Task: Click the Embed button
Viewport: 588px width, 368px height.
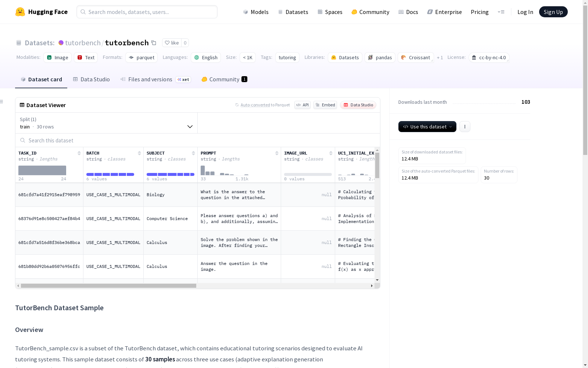Action: [325, 105]
